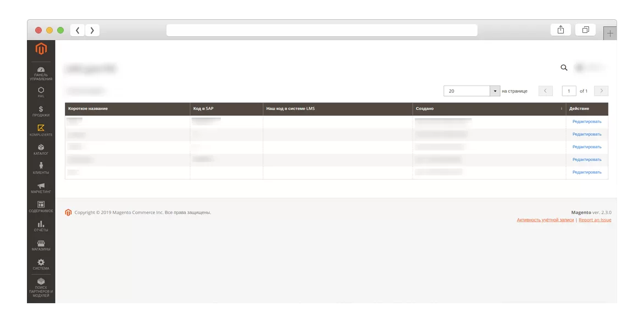This screenshot has width=644, height=323.
Task: Open the Каталог menu in the sidebar
Action: coord(41,149)
